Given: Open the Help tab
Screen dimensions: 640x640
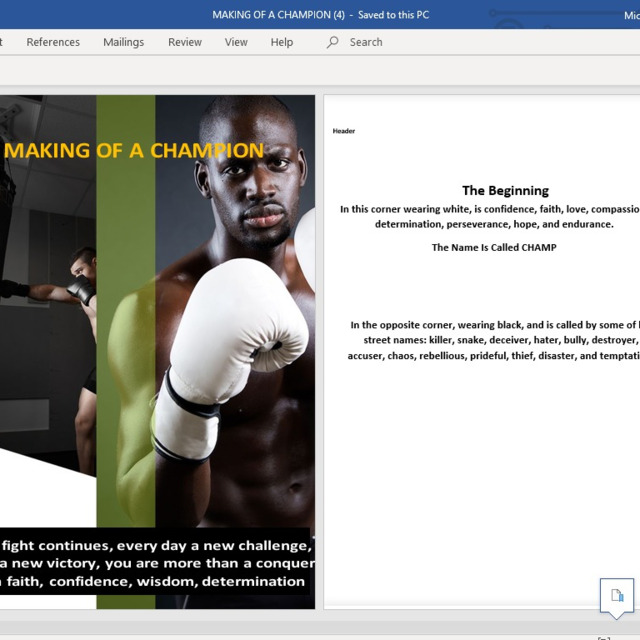Looking at the screenshot, I should point(282,42).
